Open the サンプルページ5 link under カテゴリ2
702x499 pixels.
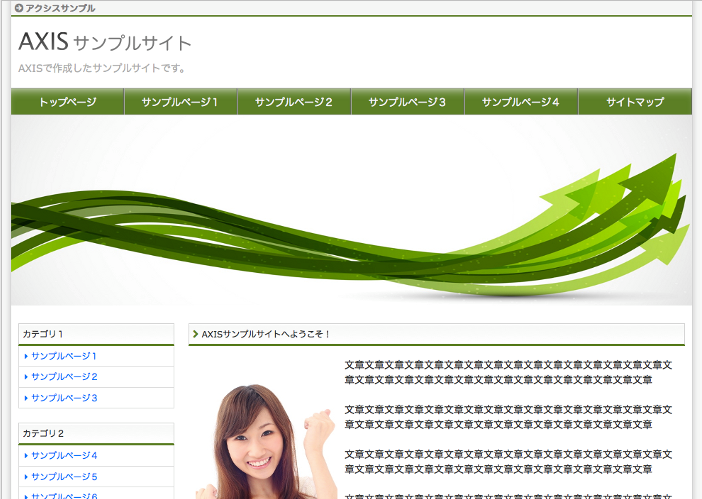(64, 477)
